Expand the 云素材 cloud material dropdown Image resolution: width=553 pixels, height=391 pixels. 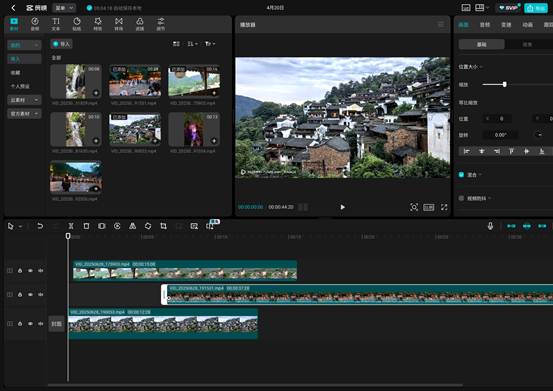coord(24,100)
